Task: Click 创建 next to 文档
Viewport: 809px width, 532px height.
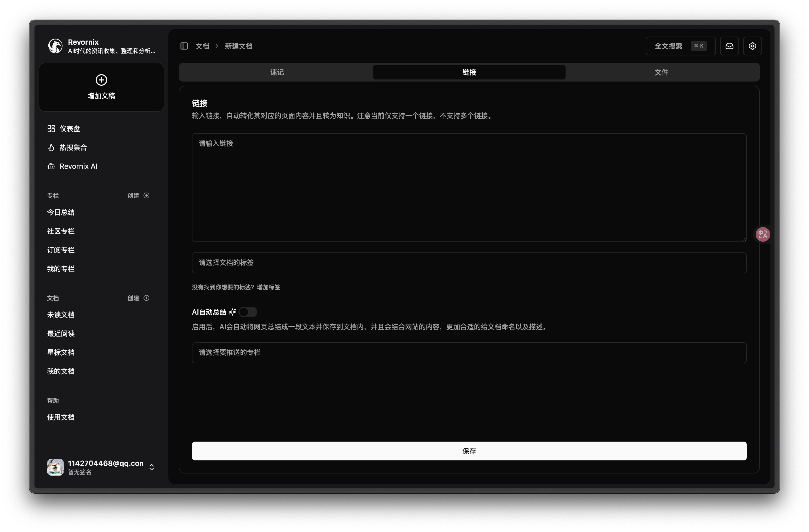Action: [x=133, y=298]
